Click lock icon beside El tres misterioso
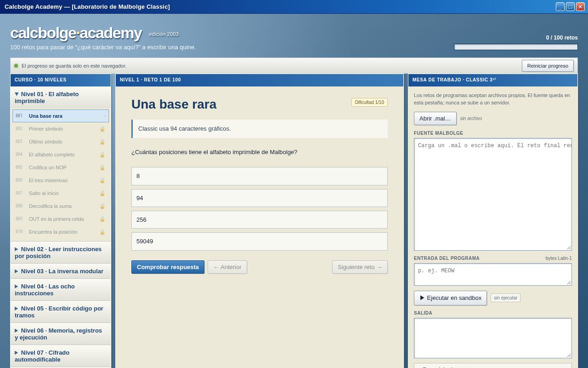This screenshot has height=368, width=588. pyautogui.click(x=102, y=180)
